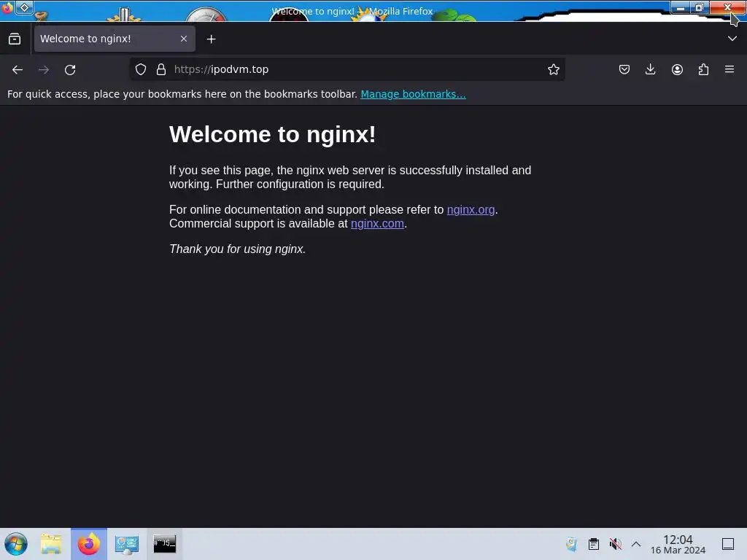The image size is (747, 560).
Task: Bookmark this page with star icon
Action: pos(553,69)
